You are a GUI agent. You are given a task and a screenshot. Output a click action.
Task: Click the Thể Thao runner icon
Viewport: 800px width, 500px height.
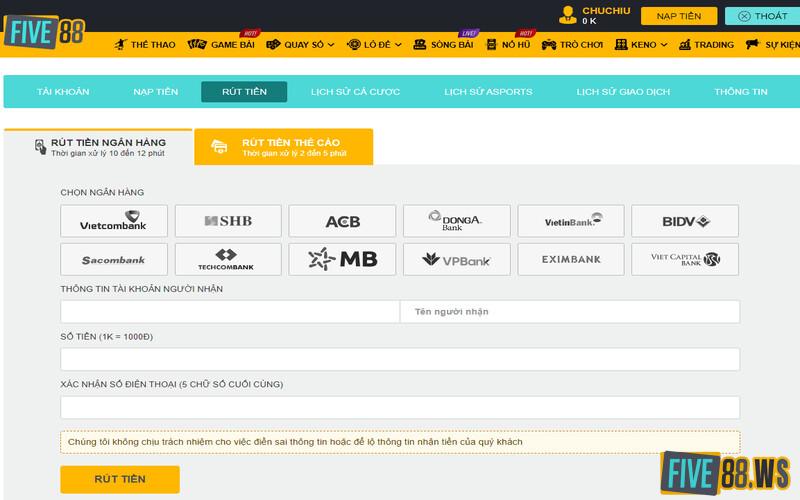pos(120,44)
